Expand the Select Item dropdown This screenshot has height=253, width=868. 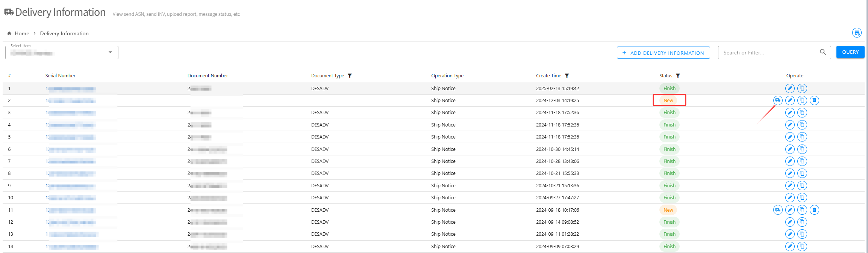110,53
